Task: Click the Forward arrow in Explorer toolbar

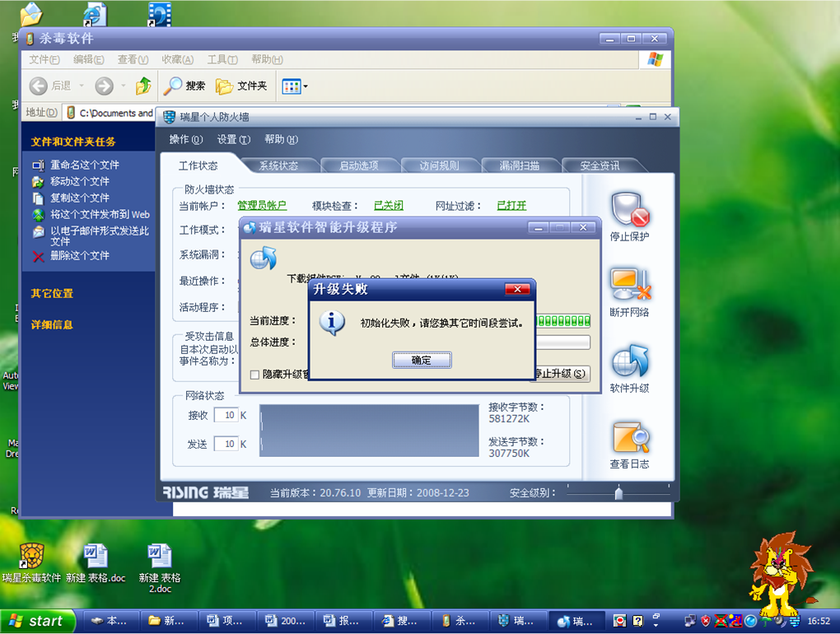Action: pos(105,86)
